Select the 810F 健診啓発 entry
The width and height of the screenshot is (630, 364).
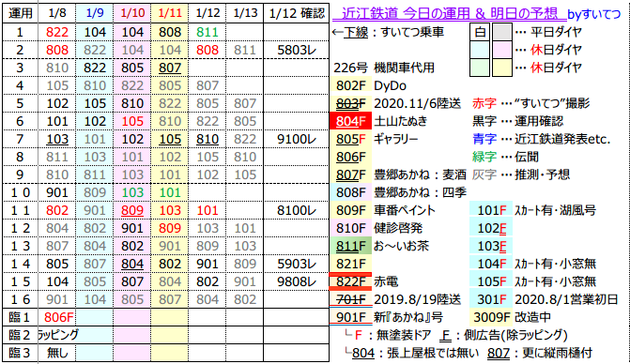[x=376, y=228]
